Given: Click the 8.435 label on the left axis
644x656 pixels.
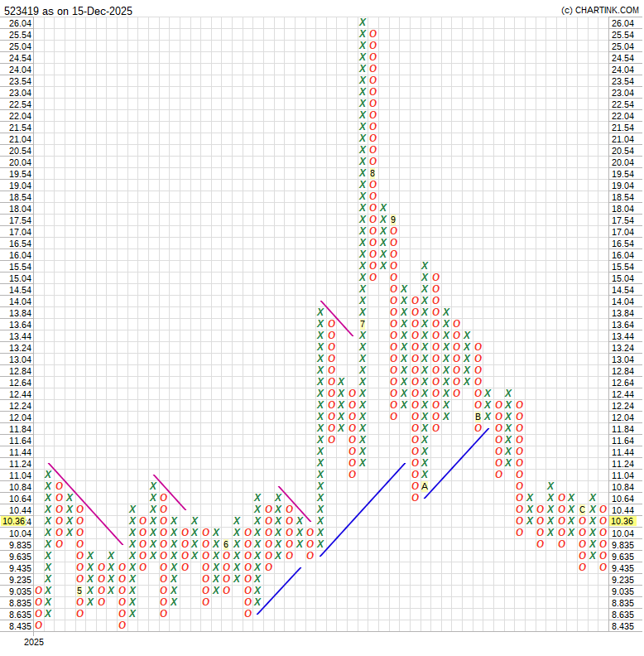Looking at the screenshot, I should 20,626.
